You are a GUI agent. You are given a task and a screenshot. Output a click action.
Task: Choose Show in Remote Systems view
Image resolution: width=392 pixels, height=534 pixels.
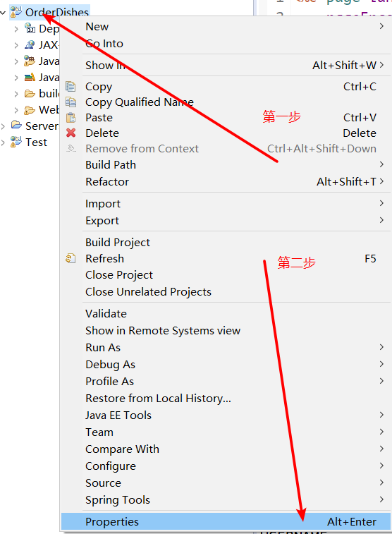click(225, 330)
